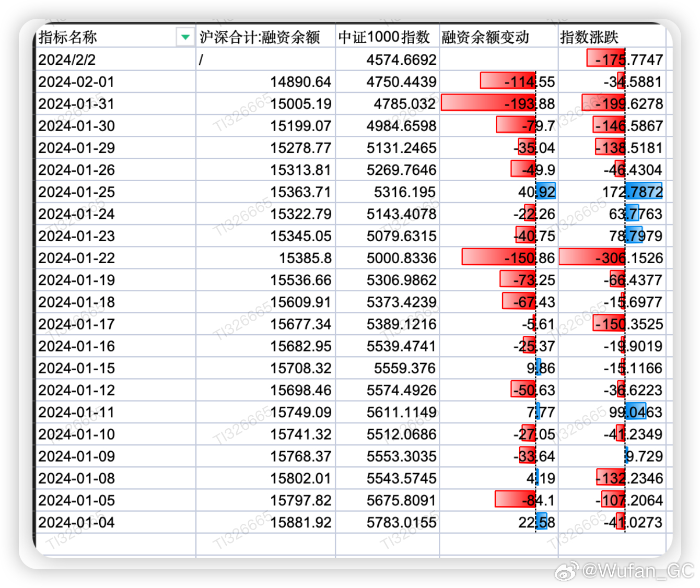Screen dimensions: 700x588
Task: Click the index value 5543.5745
Action: (x=387, y=478)
